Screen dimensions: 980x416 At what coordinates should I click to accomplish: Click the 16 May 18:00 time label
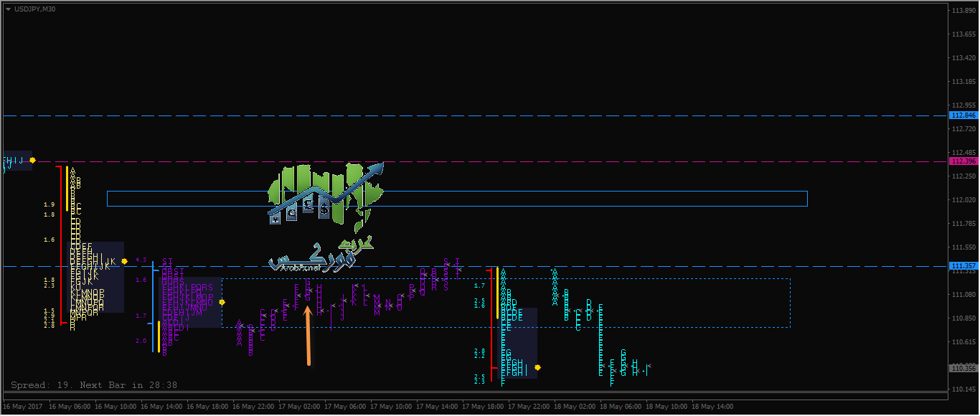coord(207,406)
